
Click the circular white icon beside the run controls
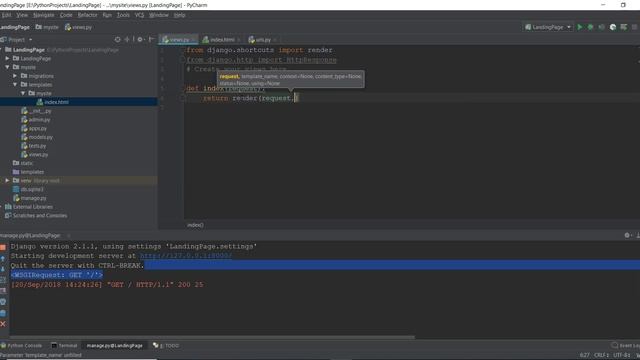613,27
